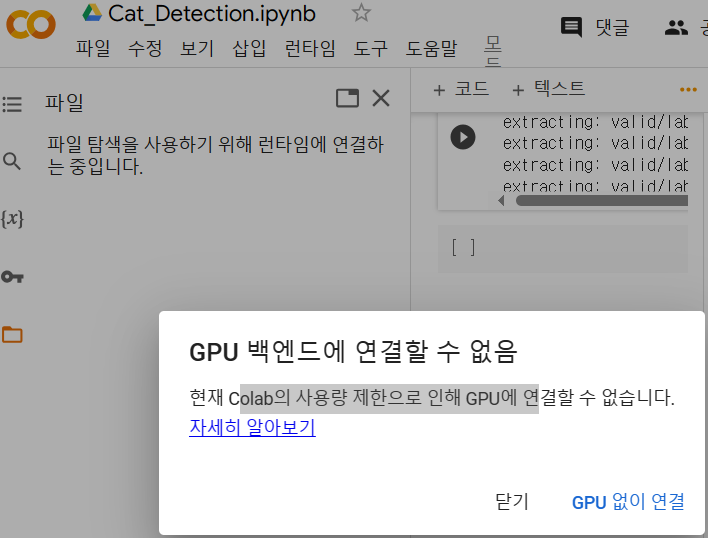
Task: Click the 파일 panel heading text
Action: (64, 102)
